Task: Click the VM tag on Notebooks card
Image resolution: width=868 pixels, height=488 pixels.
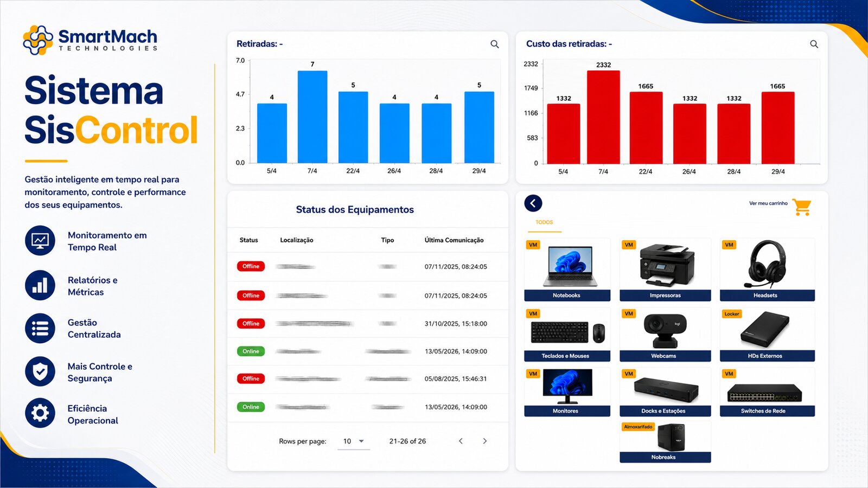Action: [533, 245]
